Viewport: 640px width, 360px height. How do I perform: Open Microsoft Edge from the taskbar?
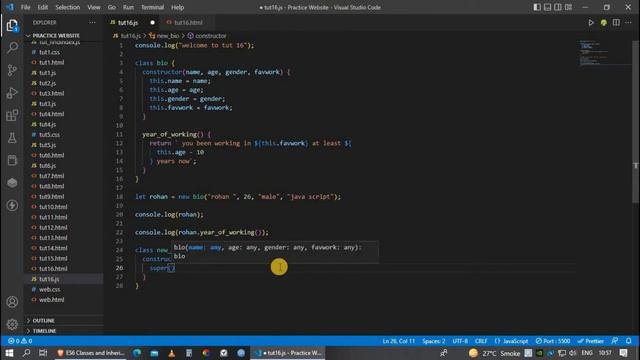pyautogui.click(x=137, y=353)
